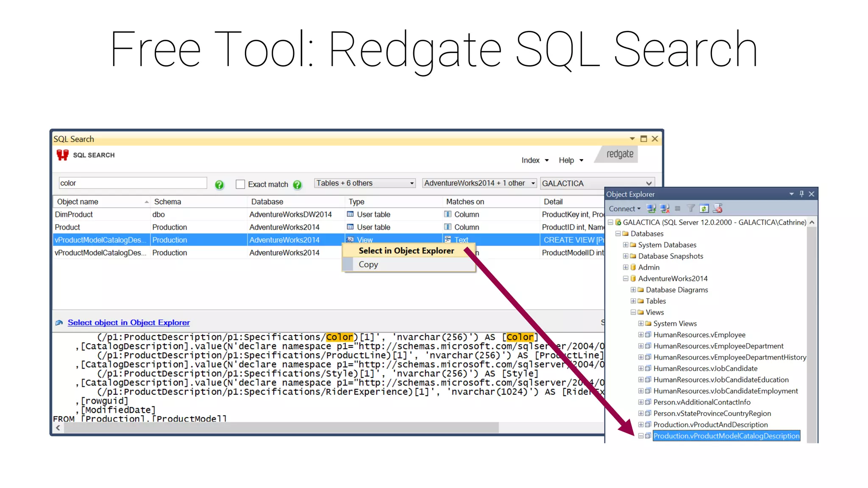
Task: Collapse the Views folder node
Action: 633,312
